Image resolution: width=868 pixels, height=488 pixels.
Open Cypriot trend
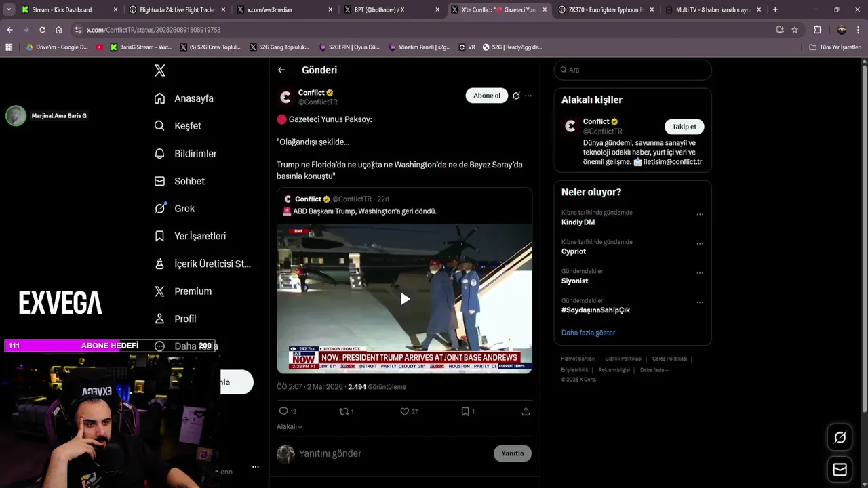coord(574,251)
